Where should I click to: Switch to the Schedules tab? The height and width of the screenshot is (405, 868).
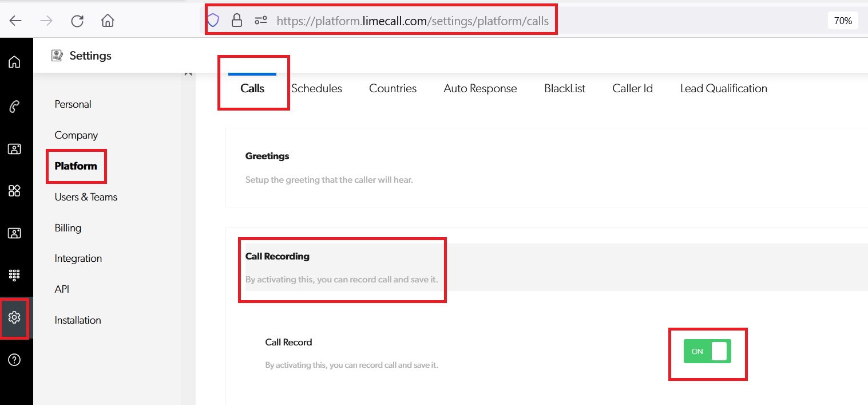point(316,89)
